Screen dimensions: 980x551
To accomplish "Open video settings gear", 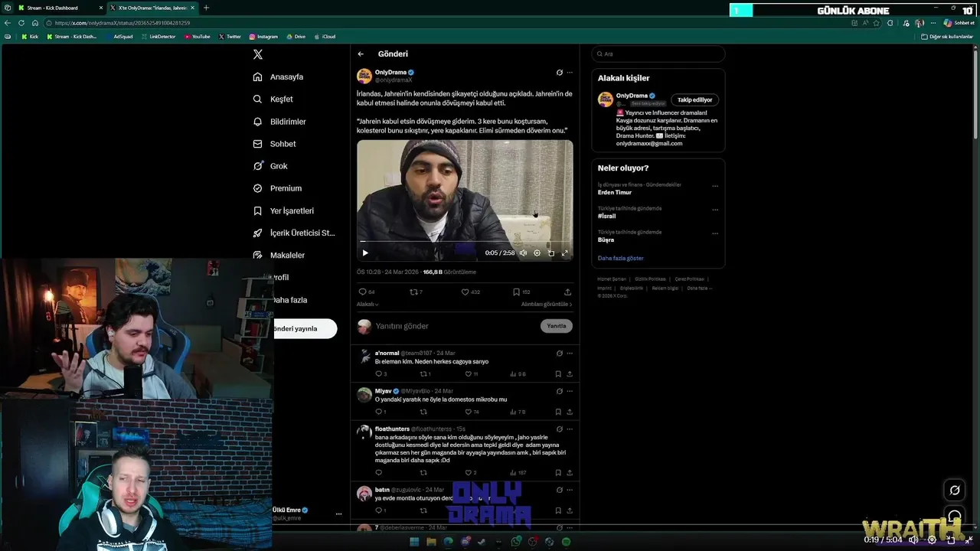I will tap(537, 253).
